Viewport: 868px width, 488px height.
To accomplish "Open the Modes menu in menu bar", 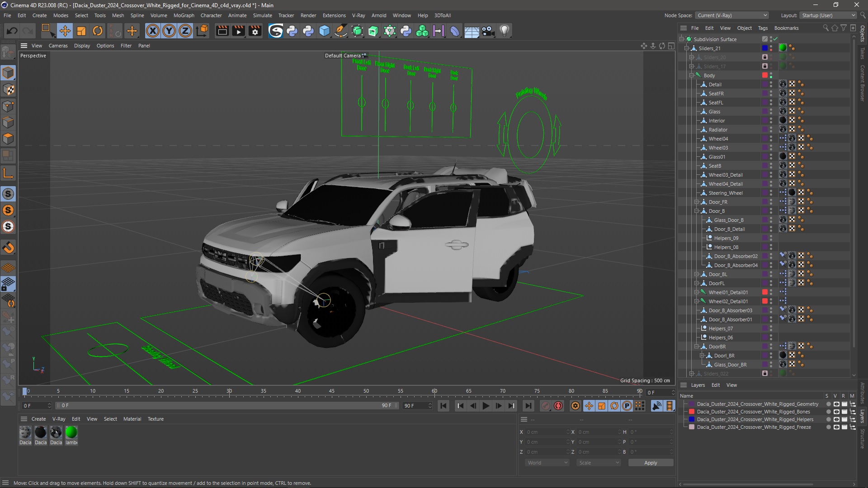I will pyautogui.click(x=60, y=15).
